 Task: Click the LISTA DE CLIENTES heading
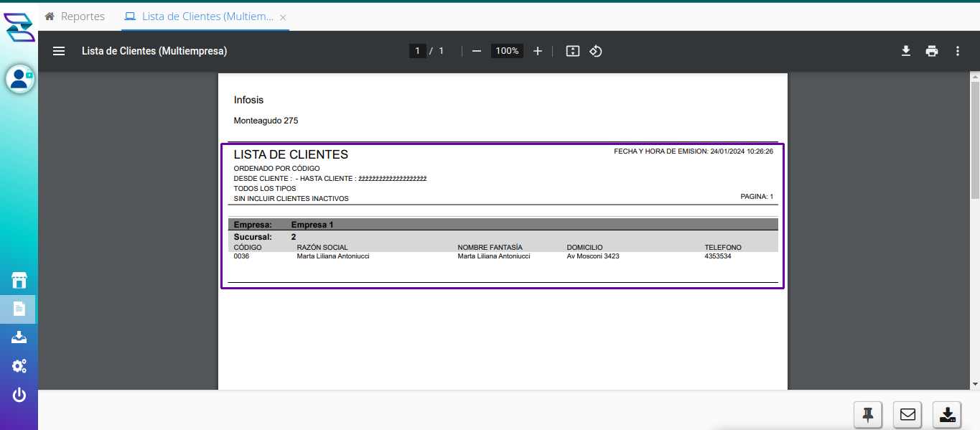click(x=291, y=154)
